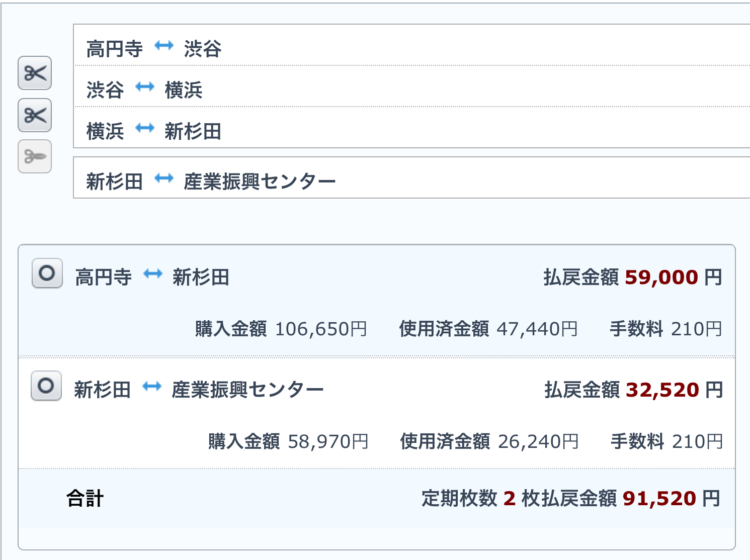Click the 使用済金額 47,440円 used amount
Viewport: 750px width, 560px height.
point(487,329)
